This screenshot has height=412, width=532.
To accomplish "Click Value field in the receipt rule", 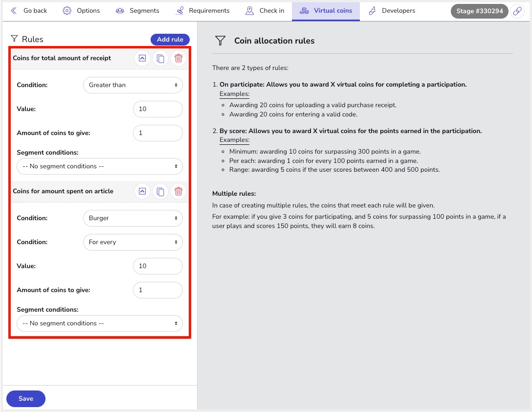I will 157,109.
